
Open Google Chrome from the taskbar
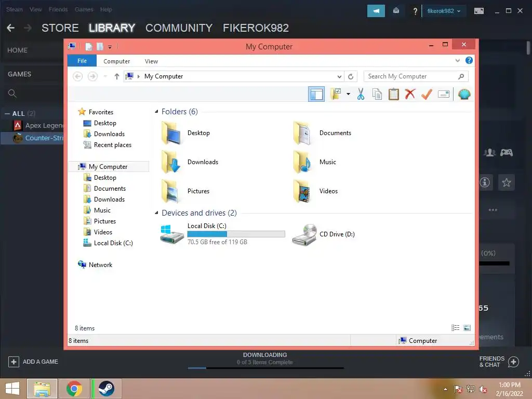click(74, 389)
